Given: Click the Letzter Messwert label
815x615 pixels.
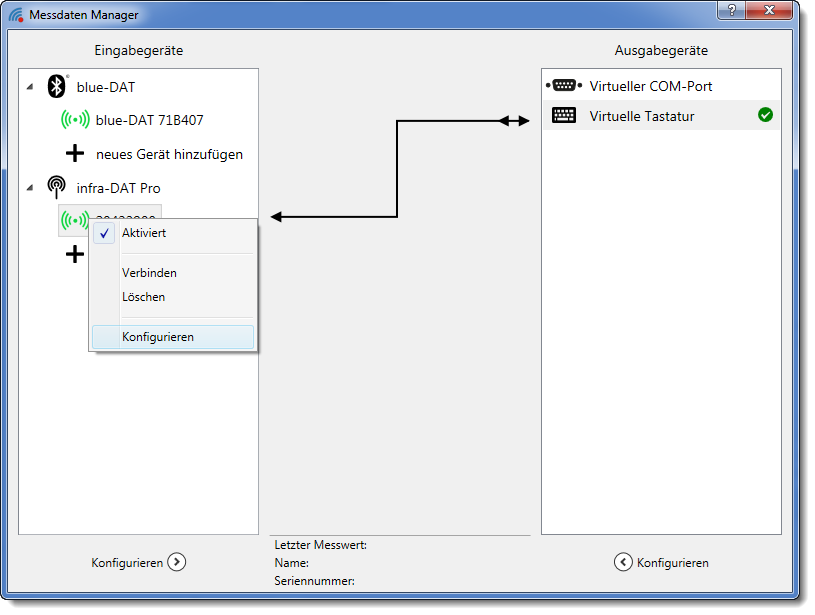Looking at the screenshot, I should click(x=321, y=545).
